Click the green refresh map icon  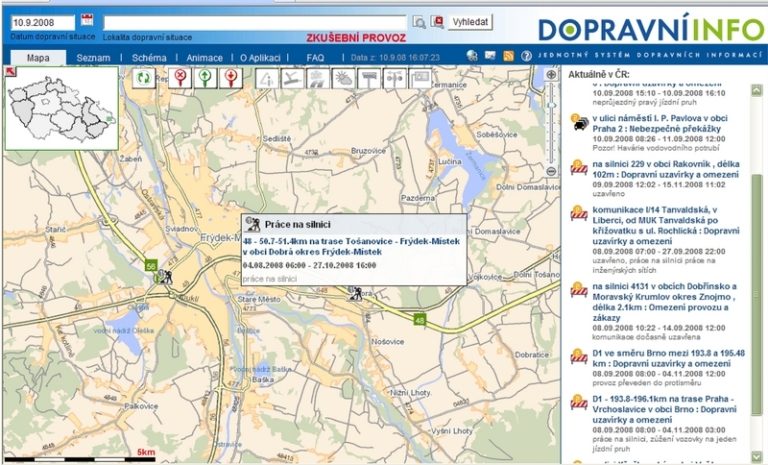[x=145, y=78]
